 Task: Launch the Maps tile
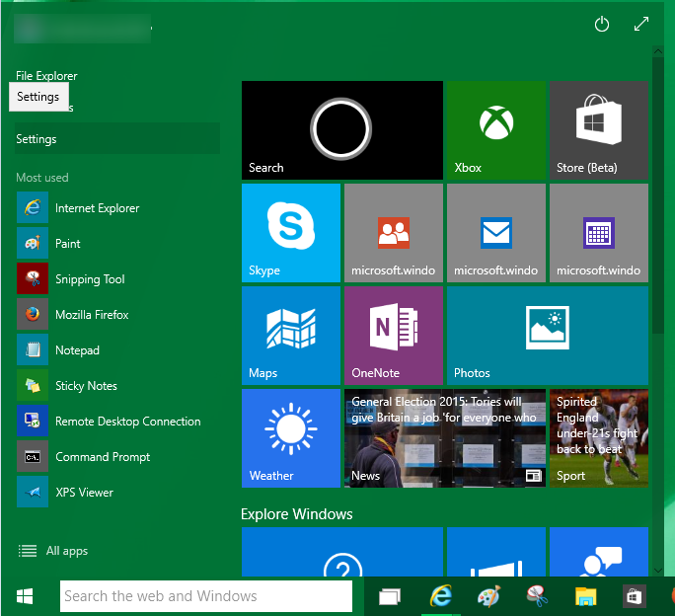coord(291,336)
